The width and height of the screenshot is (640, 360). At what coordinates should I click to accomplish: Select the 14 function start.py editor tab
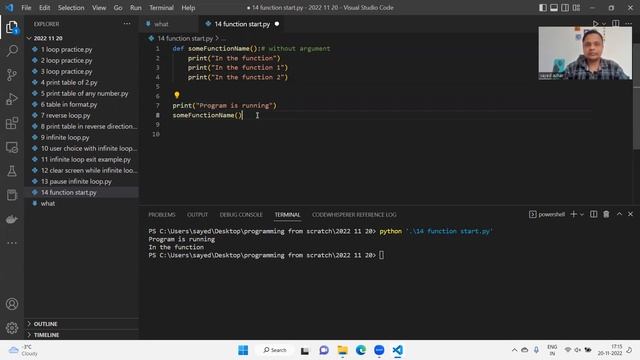(242, 24)
